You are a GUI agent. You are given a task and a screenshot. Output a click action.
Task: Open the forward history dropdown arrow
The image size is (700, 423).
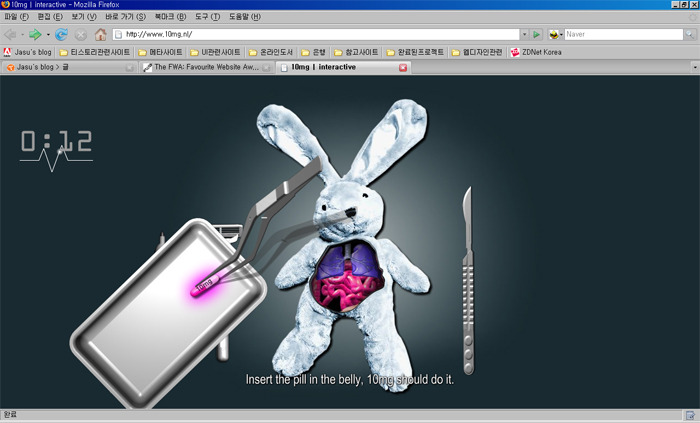coord(48,34)
